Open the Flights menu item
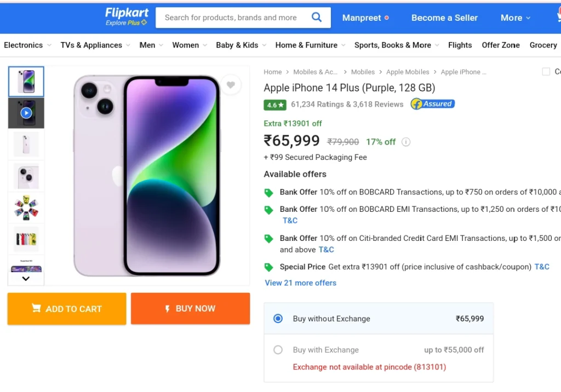This screenshot has height=392, width=561. coord(460,45)
